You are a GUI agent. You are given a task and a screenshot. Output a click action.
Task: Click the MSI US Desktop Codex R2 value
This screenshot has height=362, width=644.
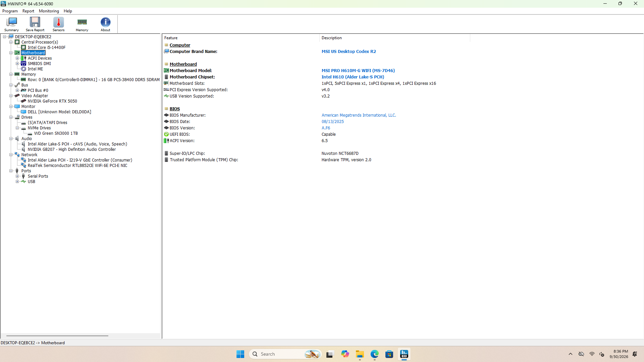click(349, 52)
